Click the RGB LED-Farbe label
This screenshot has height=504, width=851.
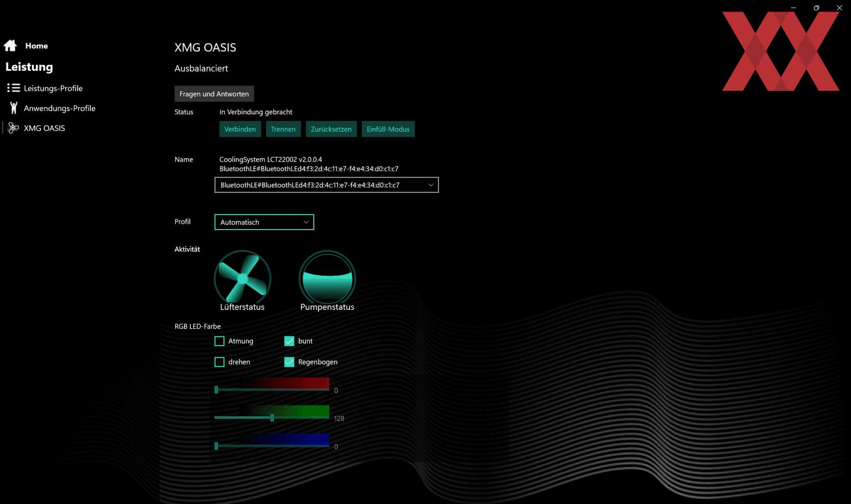coord(198,326)
